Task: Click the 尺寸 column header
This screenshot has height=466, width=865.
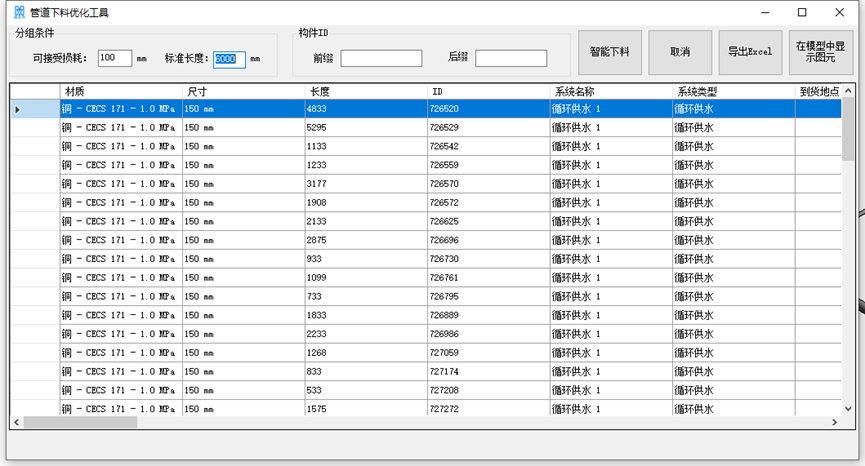Action: pos(243,92)
